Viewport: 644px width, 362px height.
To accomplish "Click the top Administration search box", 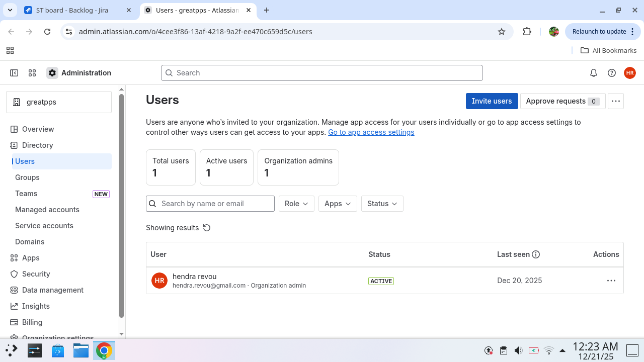I will click(322, 73).
